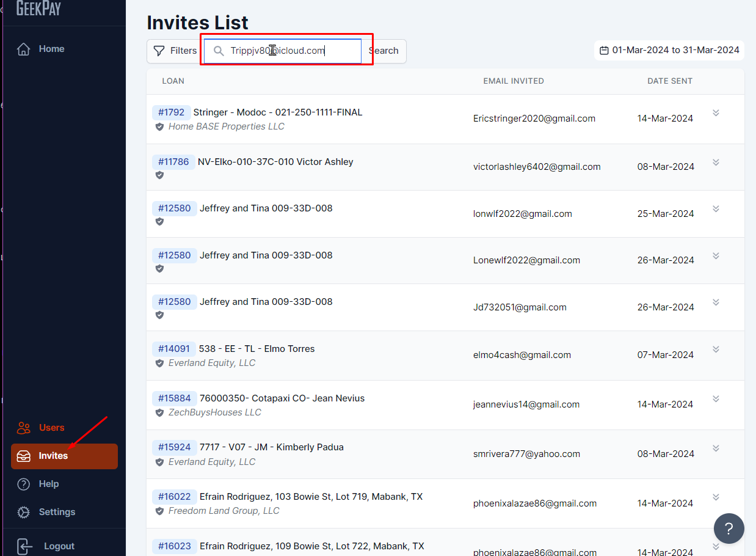Expand the victorlashley6402@gmail.com invite row
Image resolution: width=756 pixels, height=556 pixels.
tap(716, 162)
